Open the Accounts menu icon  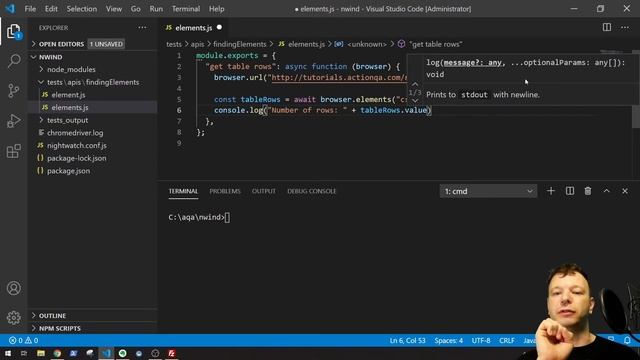13,288
